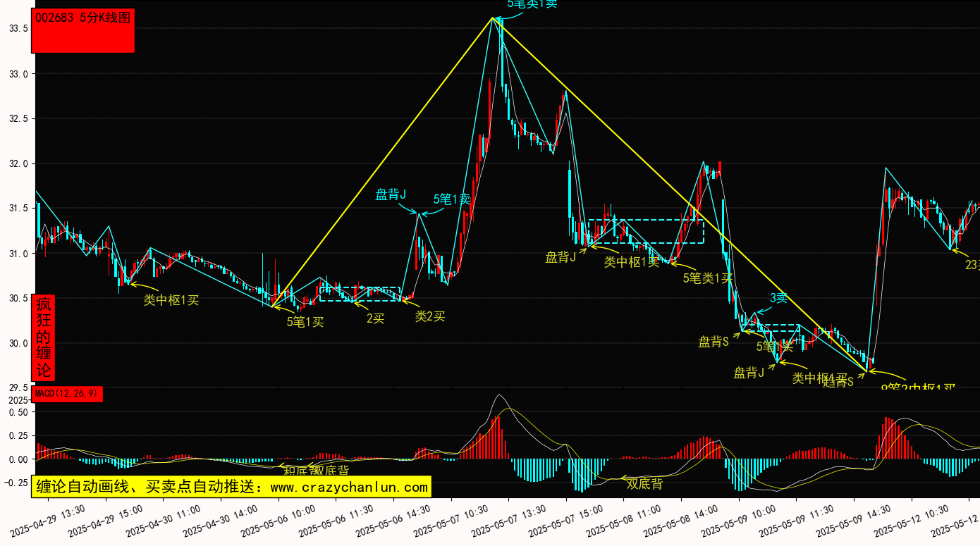The height and width of the screenshot is (546, 980).
Task: Select the 5笔类1买 annotation label
Action: click(x=707, y=278)
